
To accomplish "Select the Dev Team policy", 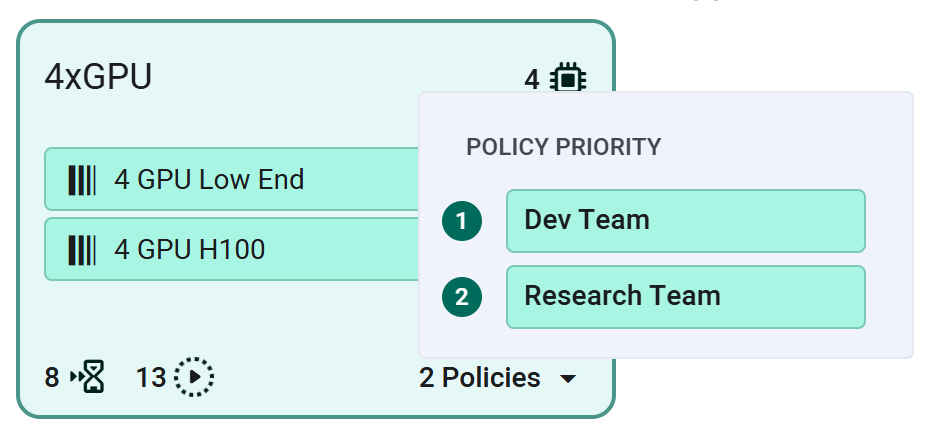I will 685,221.
